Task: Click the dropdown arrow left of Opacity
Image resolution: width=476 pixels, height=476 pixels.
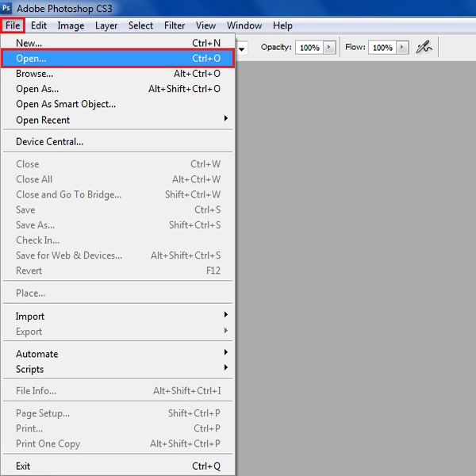Action: click(242, 49)
